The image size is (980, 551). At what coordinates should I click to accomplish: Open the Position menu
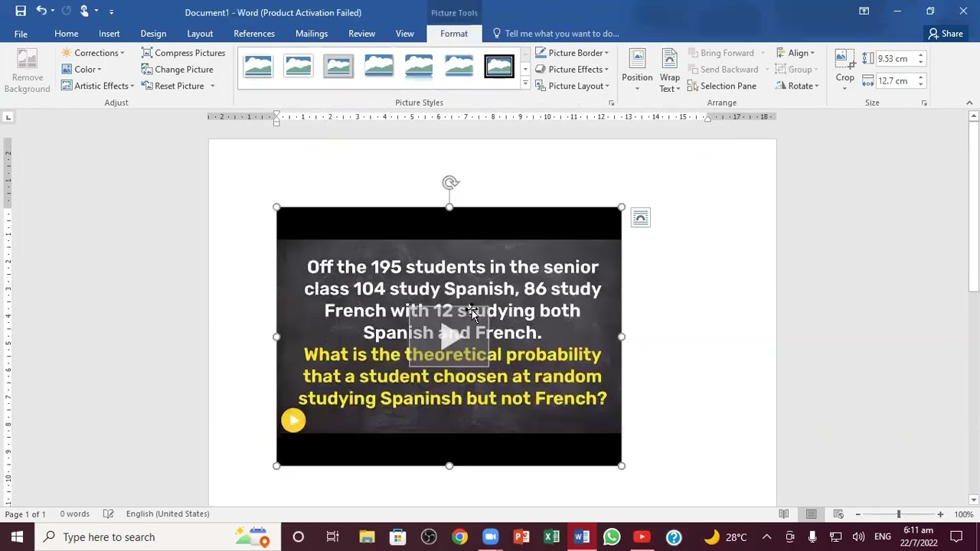click(x=637, y=70)
